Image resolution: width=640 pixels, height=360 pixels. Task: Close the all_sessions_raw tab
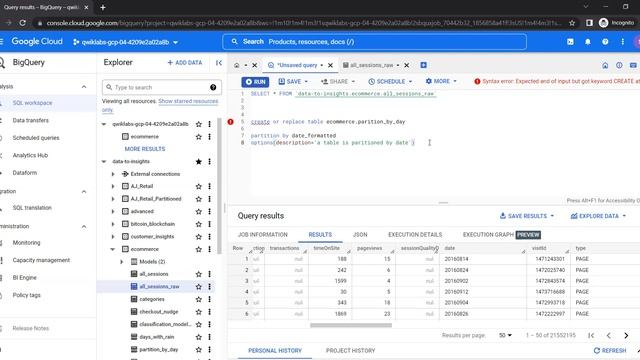pyautogui.click(x=407, y=65)
